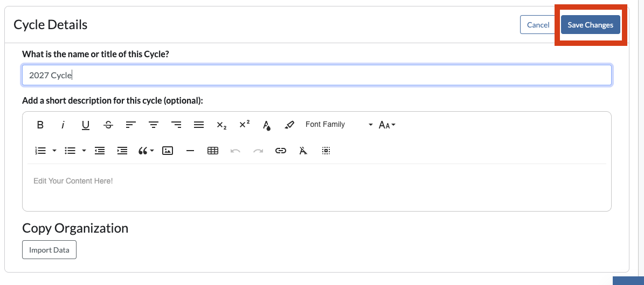Expand the bullet list style options
Image resolution: width=644 pixels, height=285 pixels.
84,151
